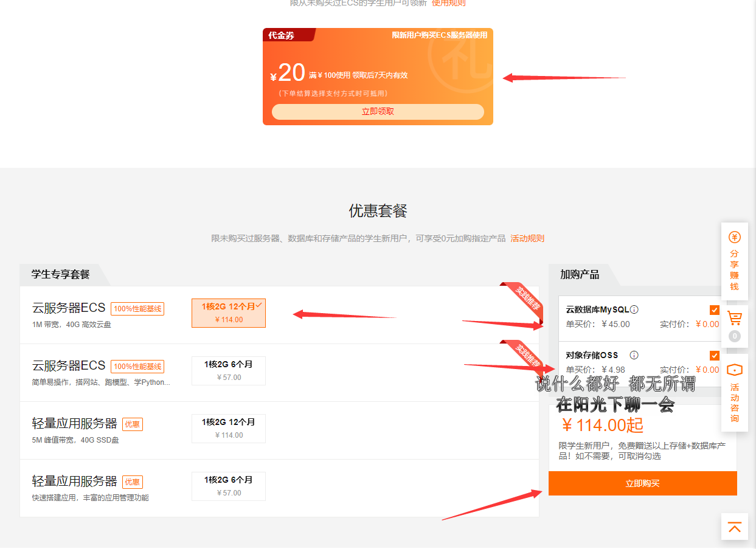
Task: Uncheck the 云数据库MySQL add-on checkbox
Action: pos(715,309)
